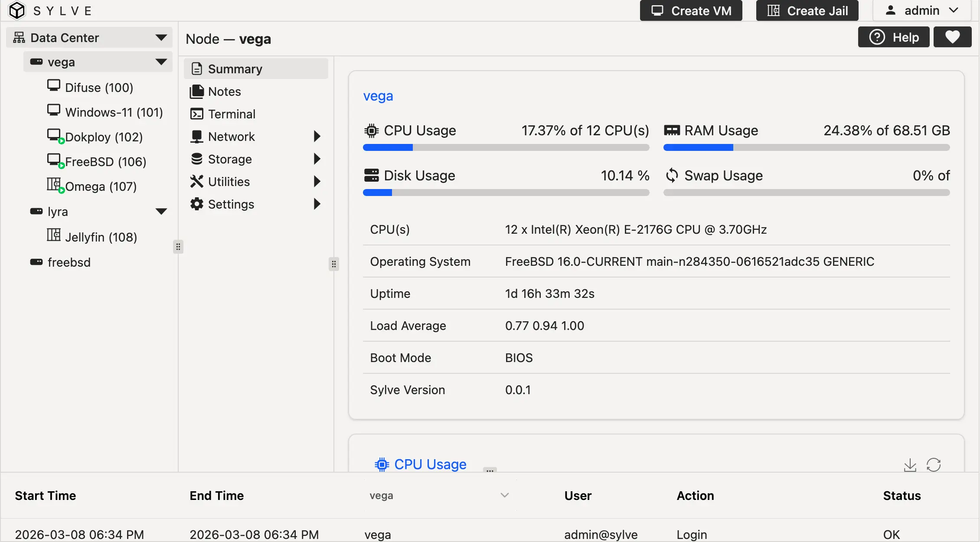The width and height of the screenshot is (980, 542).
Task: Click the Network sidebar icon
Action: click(197, 136)
